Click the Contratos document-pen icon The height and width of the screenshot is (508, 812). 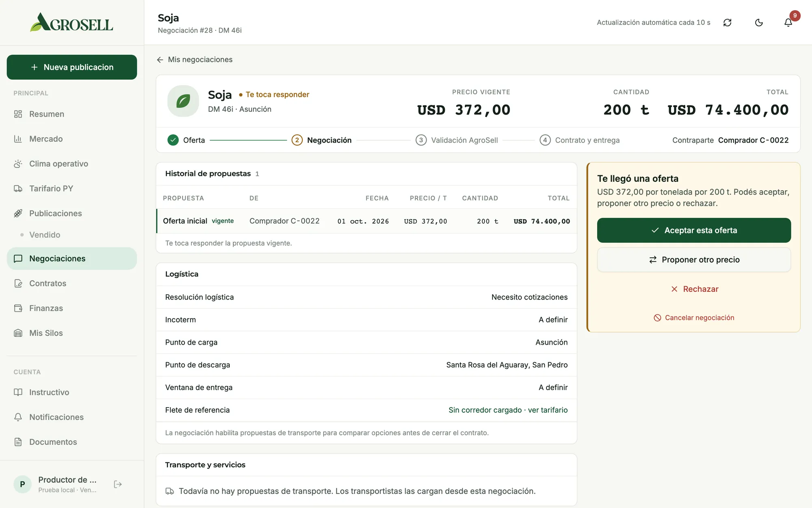click(x=18, y=283)
